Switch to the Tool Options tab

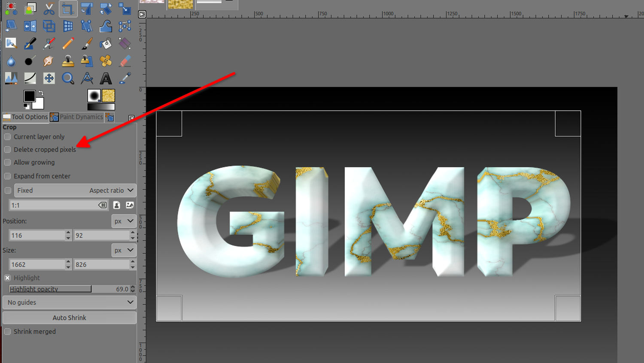[x=25, y=117]
